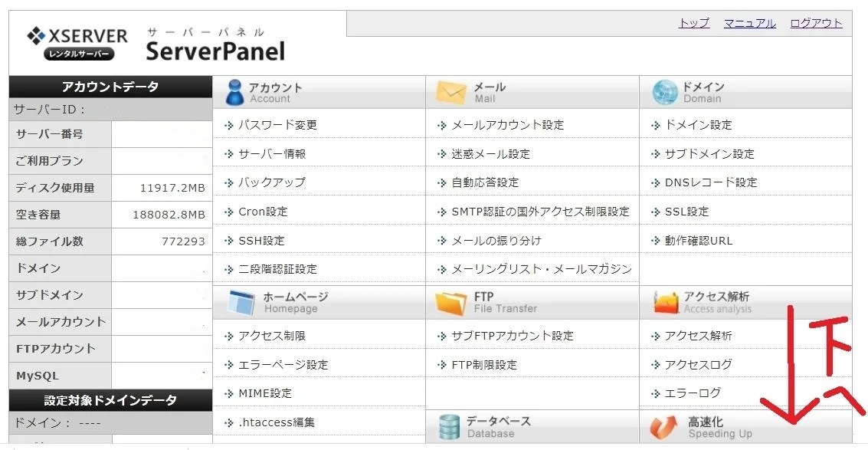Image resolution: width=868 pixels, height=450 pixels.
Task: View エラーログ under access analysis
Action: (693, 393)
